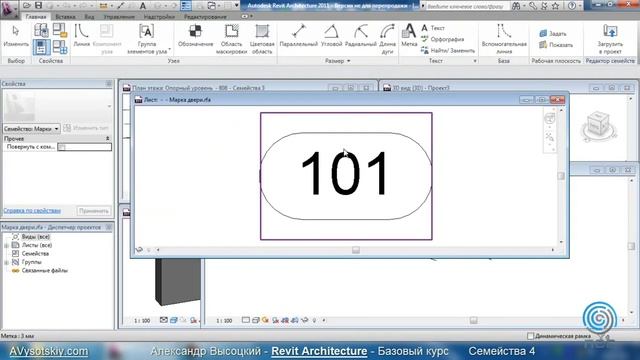Screen dimensions: 640x360
Task: Run the Орфография (Spelling) check
Action: click(x=442, y=39)
